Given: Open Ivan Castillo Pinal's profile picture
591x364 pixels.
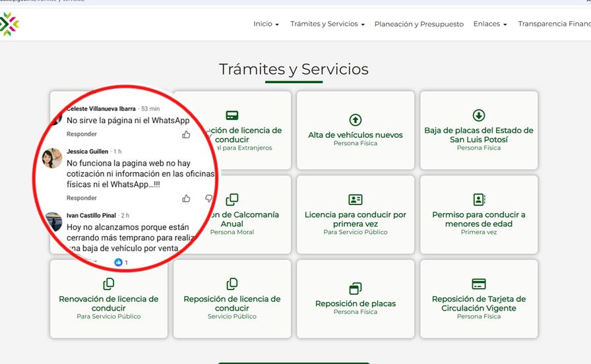Looking at the screenshot, I should pyautogui.click(x=53, y=222).
